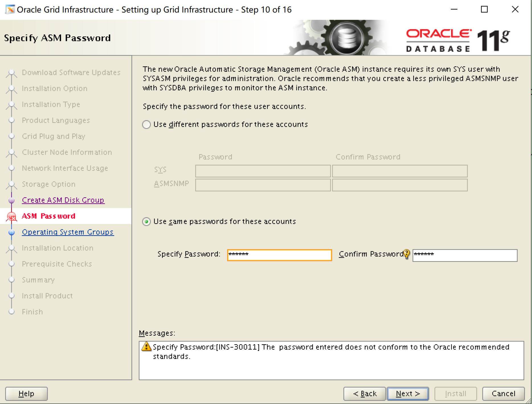Click the ASMSNMP Password field
This screenshot has height=404, width=532.
(x=263, y=185)
